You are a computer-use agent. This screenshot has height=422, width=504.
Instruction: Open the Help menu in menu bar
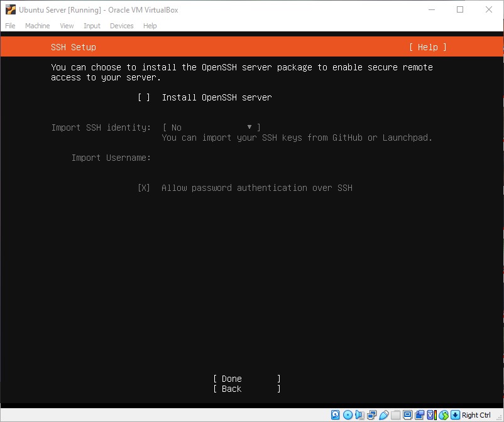[150, 26]
